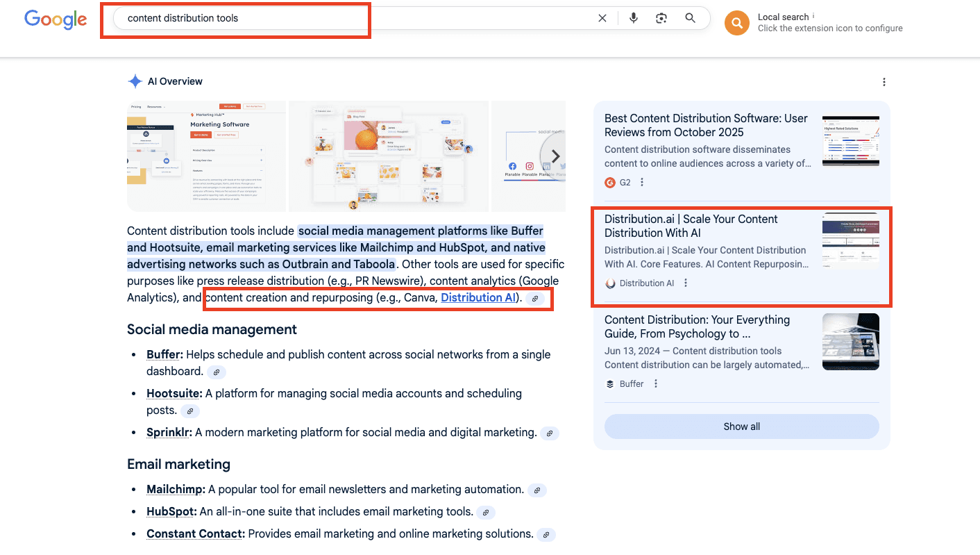Open the Sprinklr link in the list
Viewport: 980px width, 555px height.
[169, 432]
